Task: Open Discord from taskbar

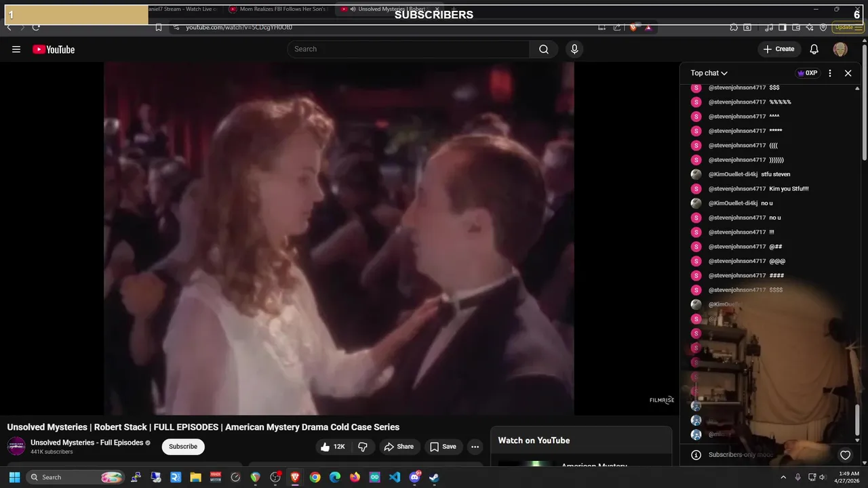Action: 414,477
